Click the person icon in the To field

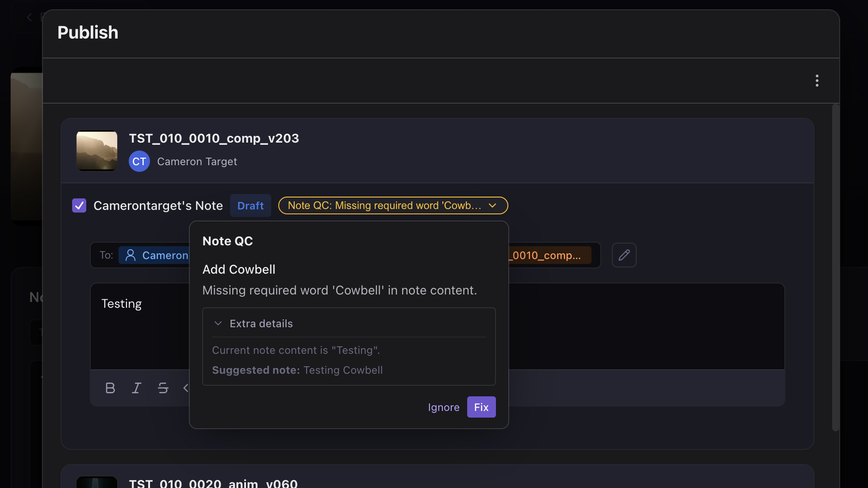point(131,255)
